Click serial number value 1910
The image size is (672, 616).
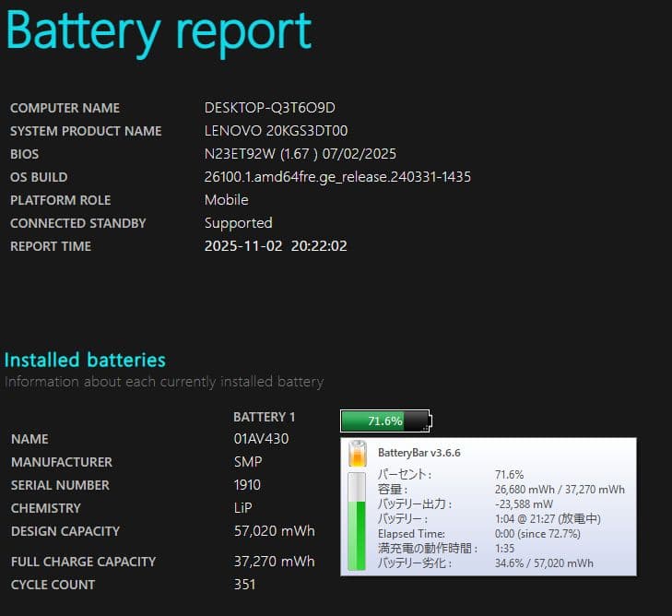[x=247, y=485]
